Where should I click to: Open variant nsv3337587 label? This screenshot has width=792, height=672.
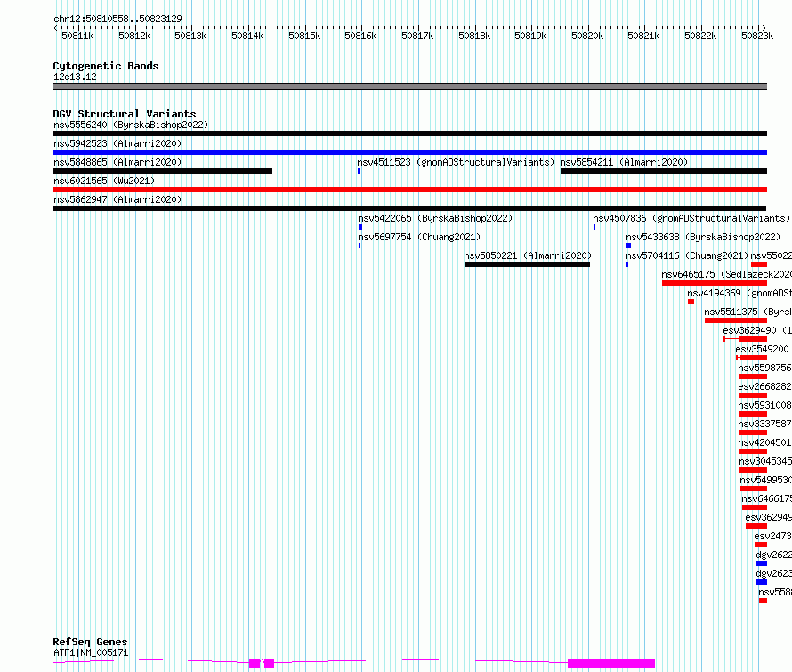click(764, 424)
